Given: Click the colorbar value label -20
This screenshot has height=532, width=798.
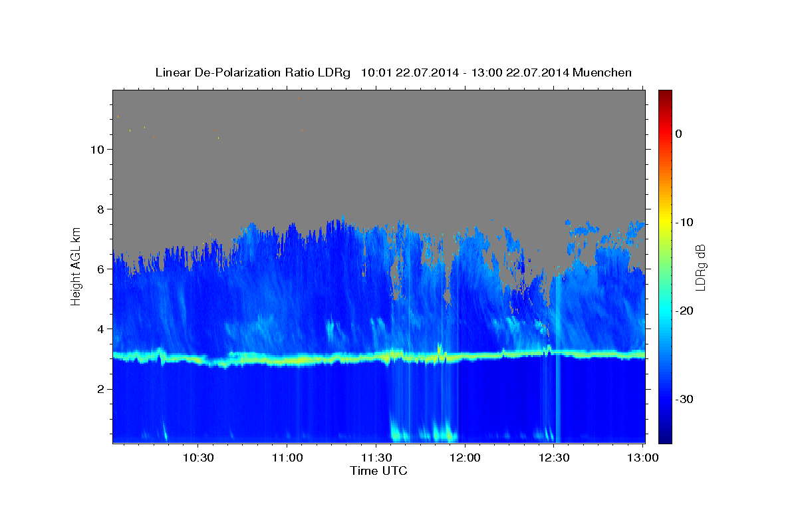Looking at the screenshot, I should point(685,311).
